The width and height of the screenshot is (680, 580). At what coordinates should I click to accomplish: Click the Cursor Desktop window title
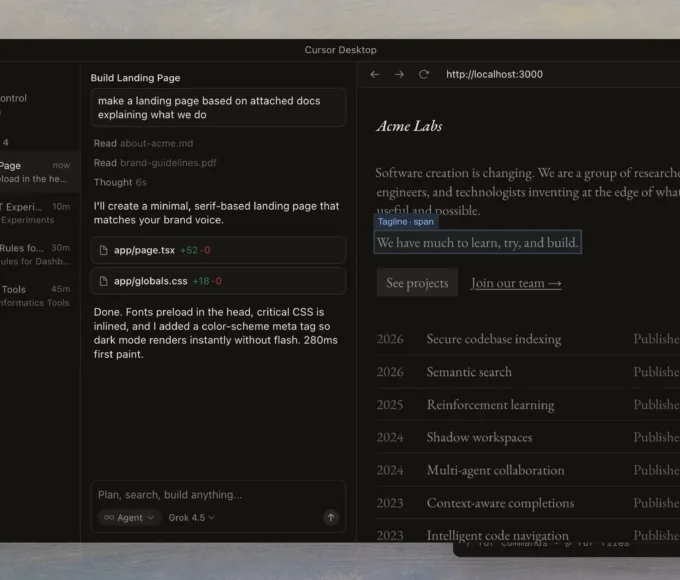pyautogui.click(x=340, y=50)
